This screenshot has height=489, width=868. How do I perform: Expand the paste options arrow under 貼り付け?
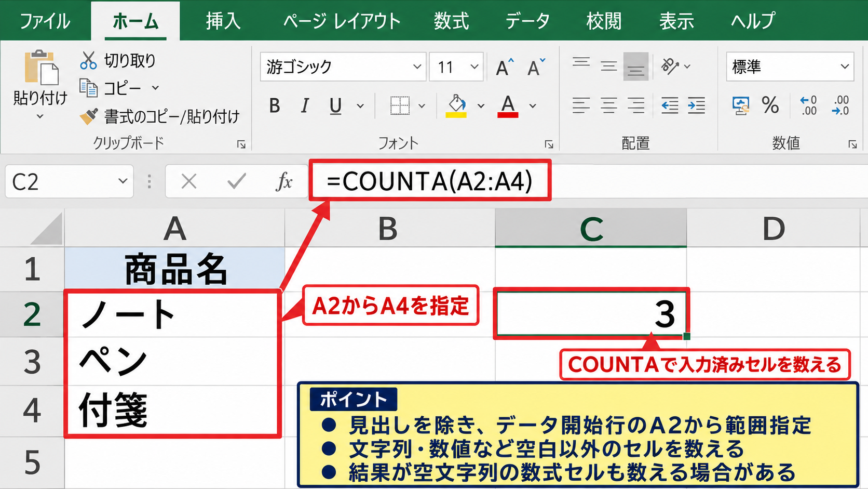[x=40, y=117]
